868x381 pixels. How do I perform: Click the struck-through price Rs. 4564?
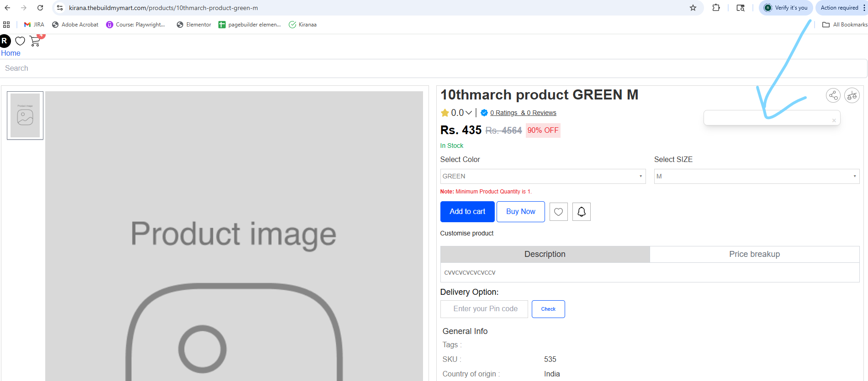503,130
